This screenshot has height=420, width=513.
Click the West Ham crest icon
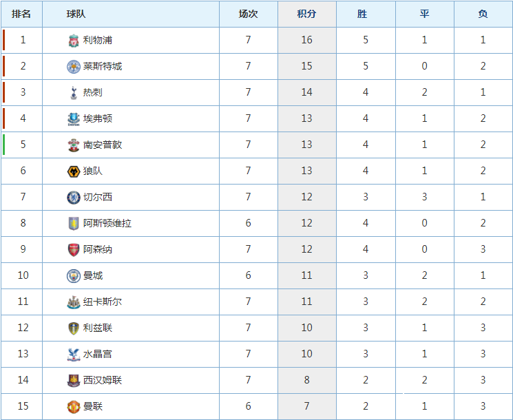pyautogui.click(x=74, y=381)
